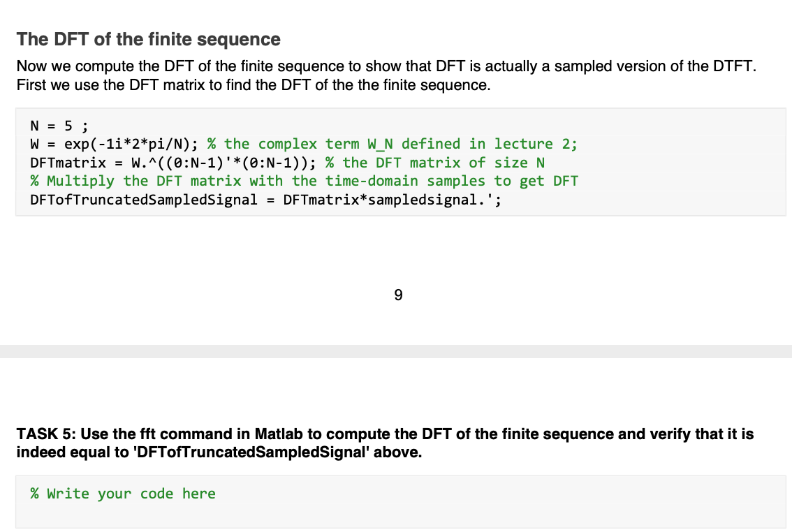
Task: Click the 'DFTmatrix = W.^' assignment code
Action: (173, 163)
